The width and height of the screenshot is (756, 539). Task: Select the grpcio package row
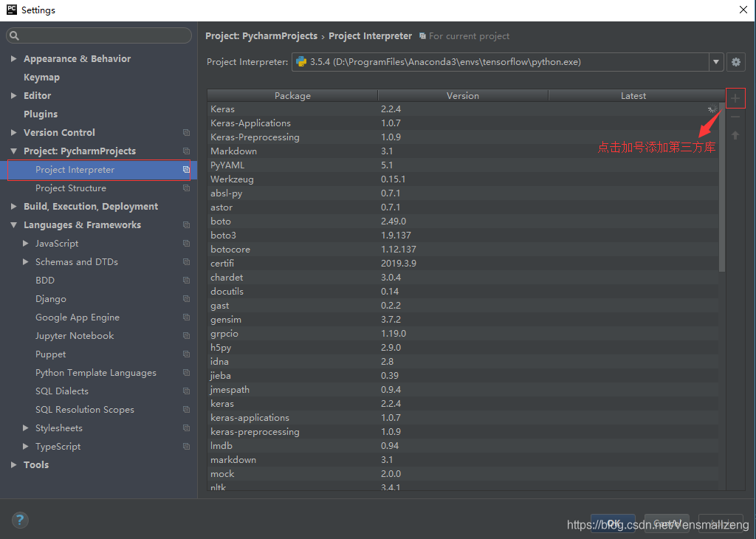pos(463,334)
